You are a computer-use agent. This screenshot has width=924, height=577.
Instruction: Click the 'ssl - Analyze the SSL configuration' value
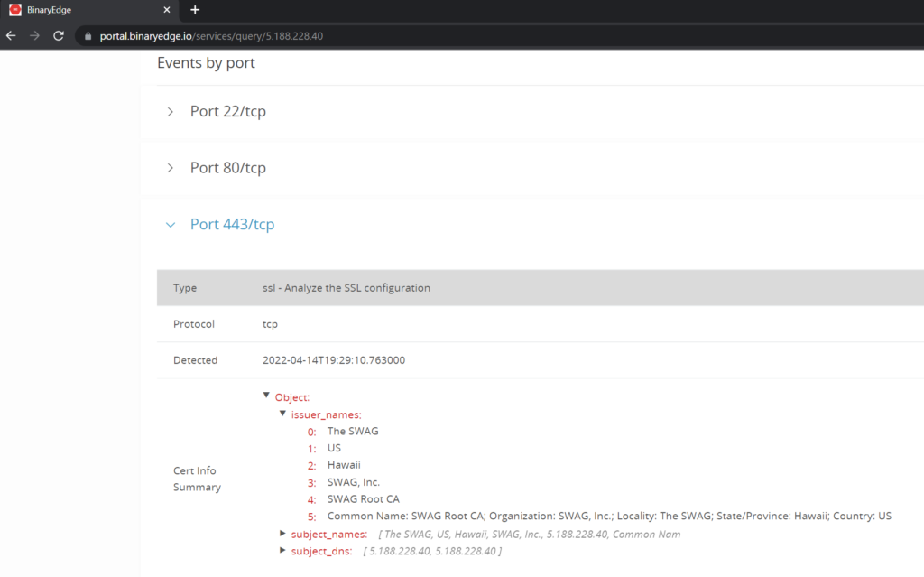pos(346,288)
